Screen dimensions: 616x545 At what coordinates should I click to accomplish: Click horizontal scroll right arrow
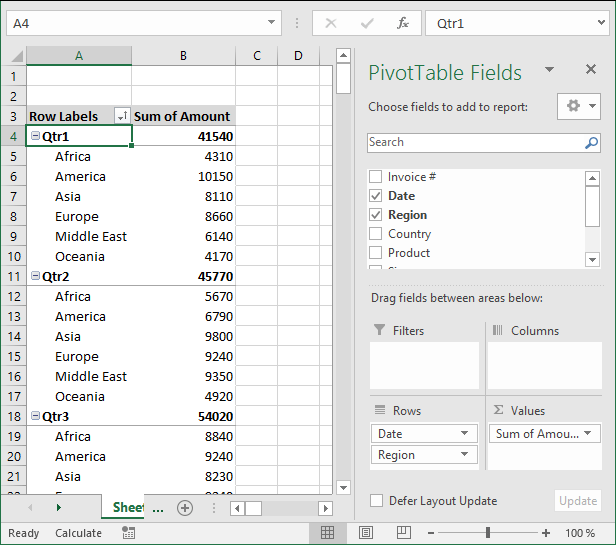tap(326, 508)
